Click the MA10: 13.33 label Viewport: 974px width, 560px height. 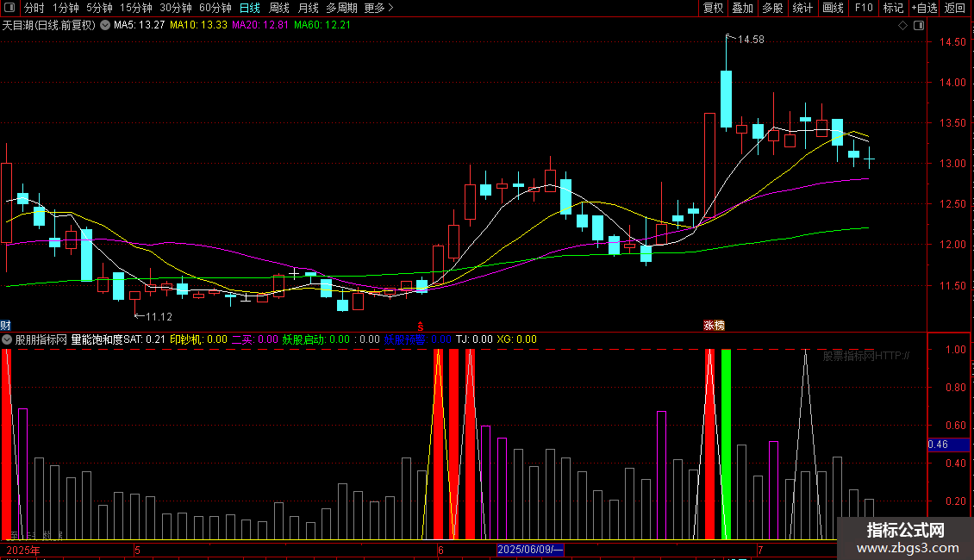point(199,25)
